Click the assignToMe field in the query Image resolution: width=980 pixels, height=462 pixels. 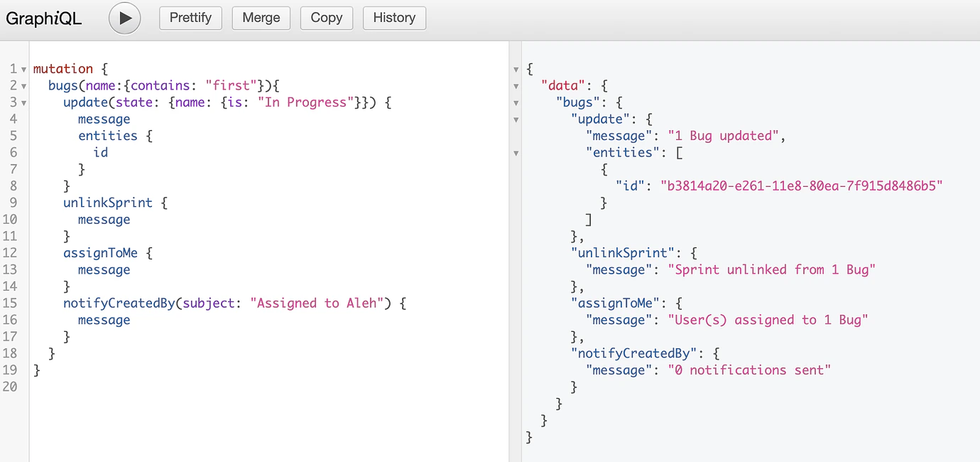click(100, 253)
